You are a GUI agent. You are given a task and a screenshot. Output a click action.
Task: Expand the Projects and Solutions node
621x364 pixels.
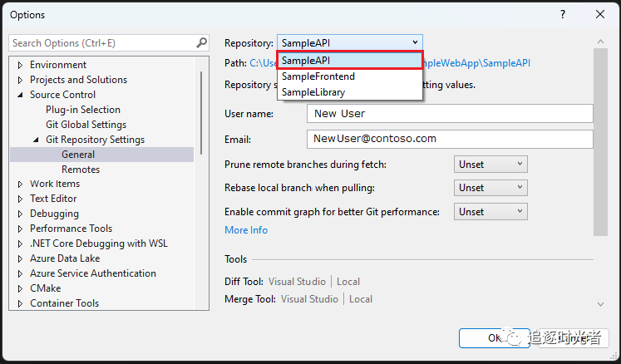tap(20, 80)
